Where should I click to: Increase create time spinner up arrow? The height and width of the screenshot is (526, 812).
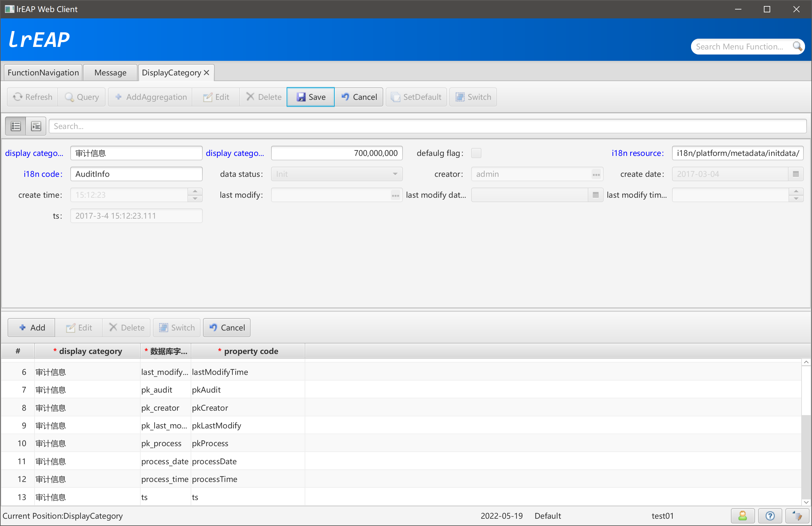(195, 191)
